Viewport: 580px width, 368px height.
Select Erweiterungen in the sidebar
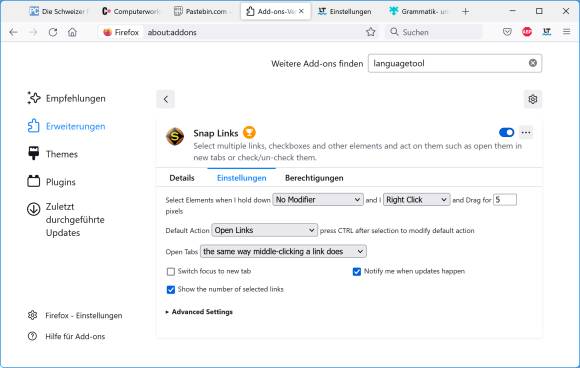tap(67, 126)
